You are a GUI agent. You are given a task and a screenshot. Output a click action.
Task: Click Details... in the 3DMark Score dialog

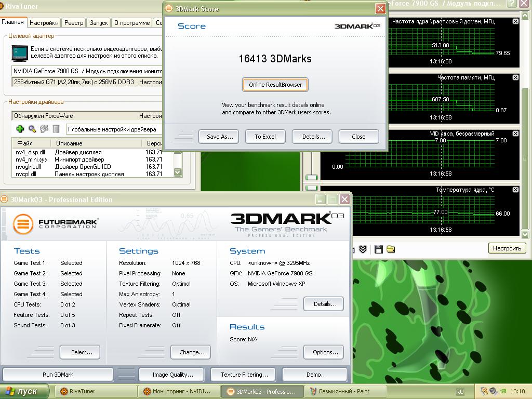tap(312, 137)
